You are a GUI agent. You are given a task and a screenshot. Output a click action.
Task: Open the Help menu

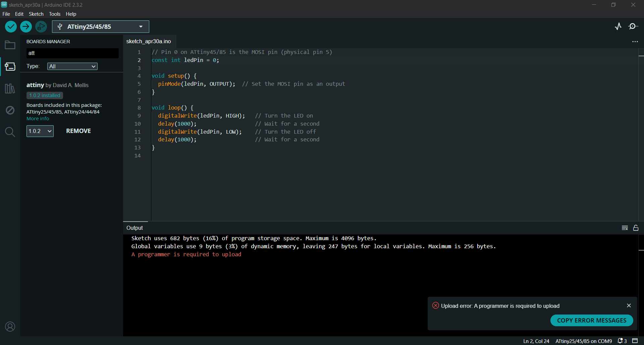(x=71, y=14)
